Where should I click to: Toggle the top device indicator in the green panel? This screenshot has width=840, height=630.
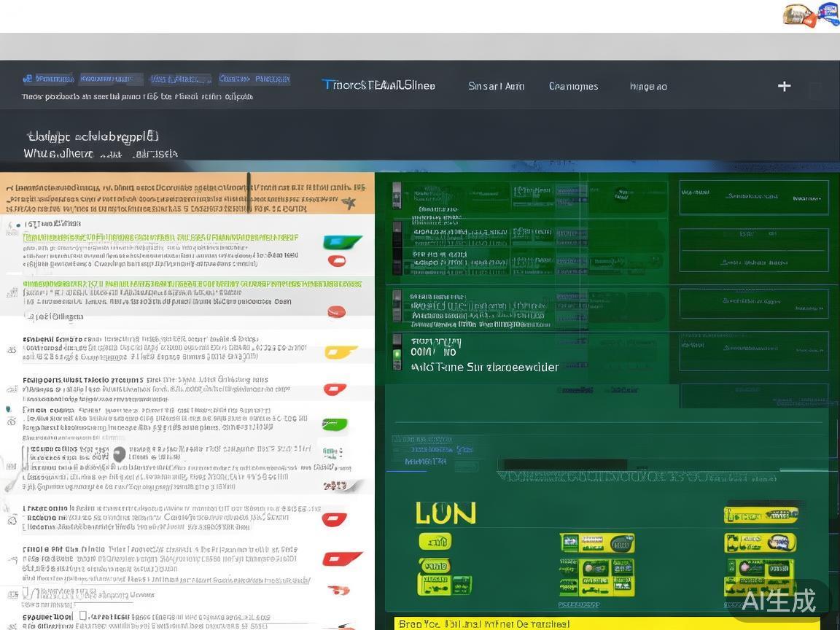point(397,195)
